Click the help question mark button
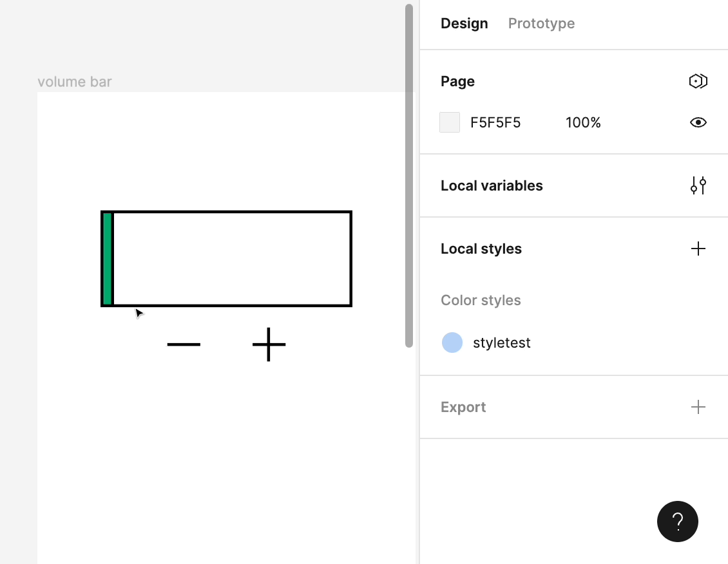Viewport: 728px width, 564px height. pyautogui.click(x=677, y=522)
